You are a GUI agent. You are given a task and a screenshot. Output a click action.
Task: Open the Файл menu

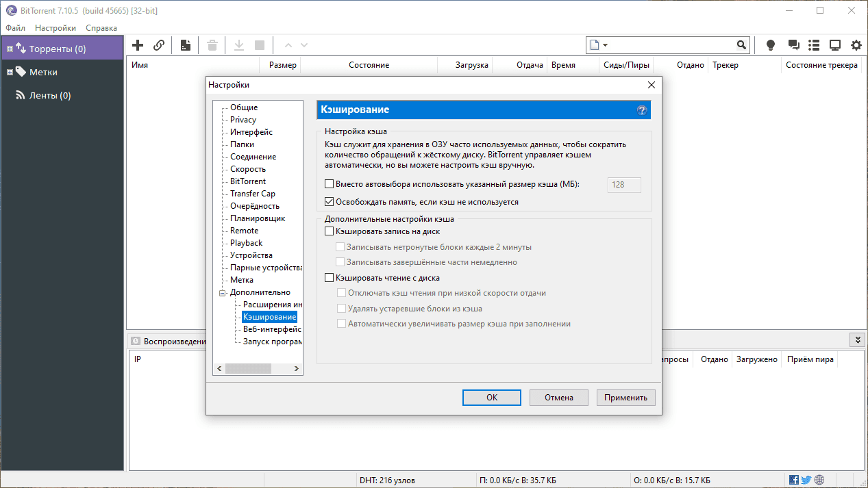click(15, 28)
